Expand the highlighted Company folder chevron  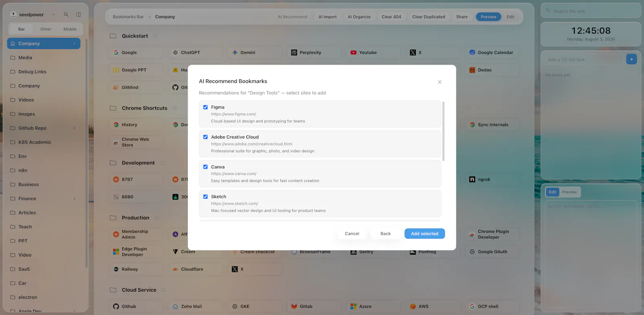coord(74,44)
